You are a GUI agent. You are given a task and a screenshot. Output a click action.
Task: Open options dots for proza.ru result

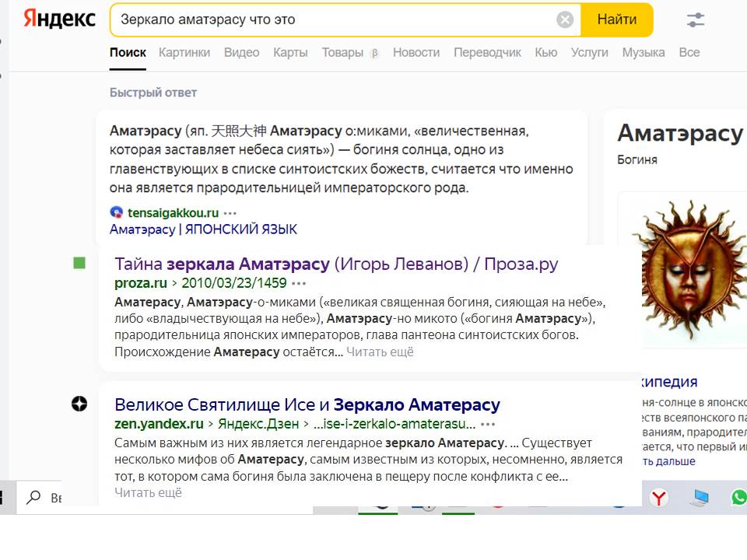pyautogui.click(x=299, y=284)
